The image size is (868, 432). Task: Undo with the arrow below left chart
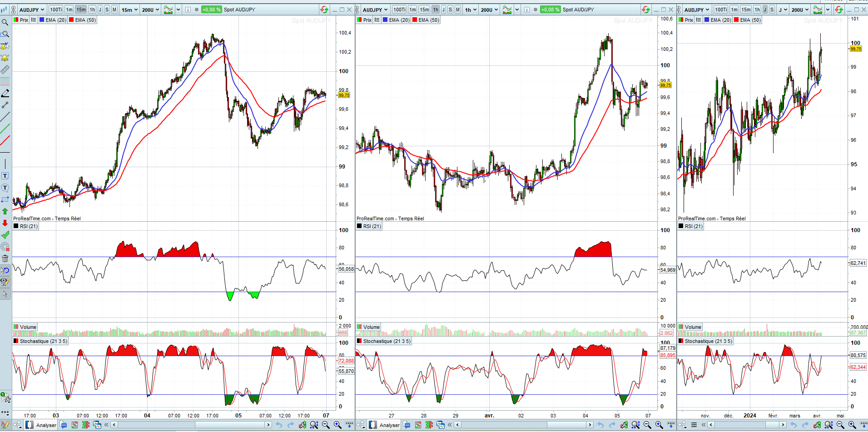[x=279, y=425]
